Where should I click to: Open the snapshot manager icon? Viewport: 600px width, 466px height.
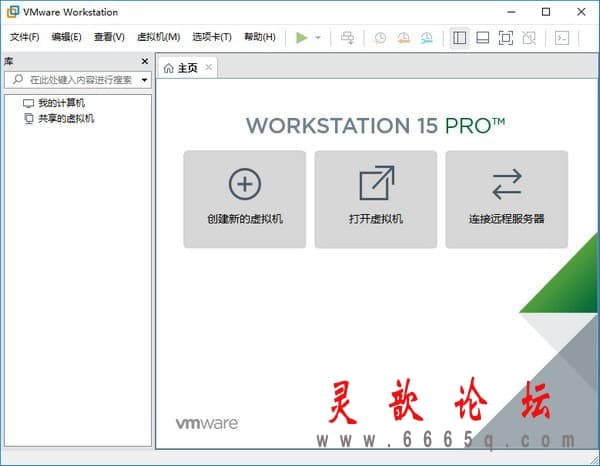(x=427, y=37)
